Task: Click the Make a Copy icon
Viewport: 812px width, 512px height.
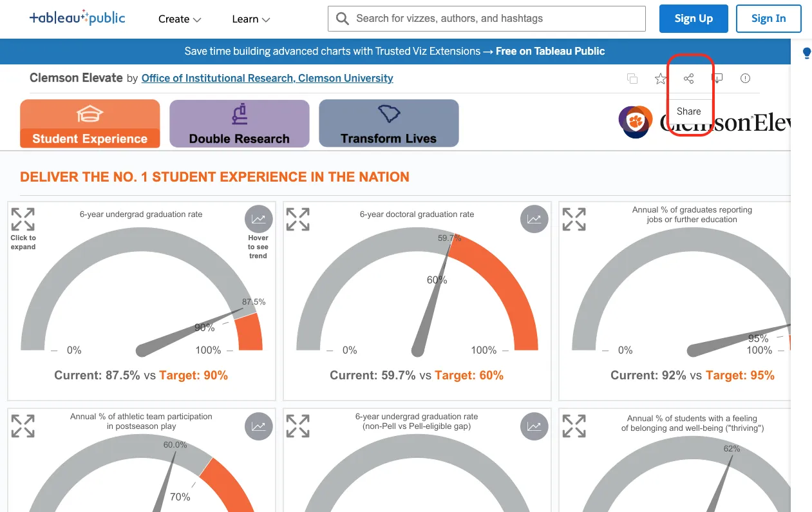Action: [x=632, y=78]
